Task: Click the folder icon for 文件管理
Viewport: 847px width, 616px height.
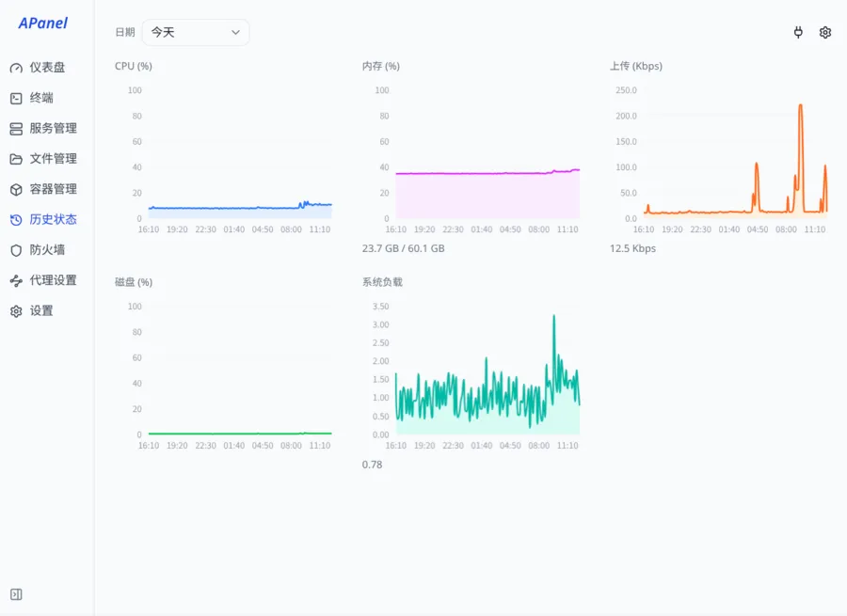Action: (x=16, y=159)
